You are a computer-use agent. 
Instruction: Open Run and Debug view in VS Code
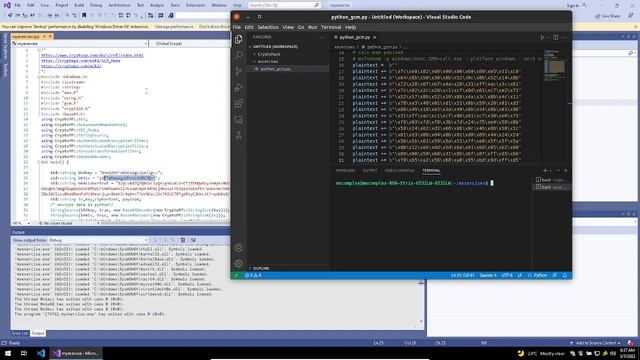(x=239, y=87)
